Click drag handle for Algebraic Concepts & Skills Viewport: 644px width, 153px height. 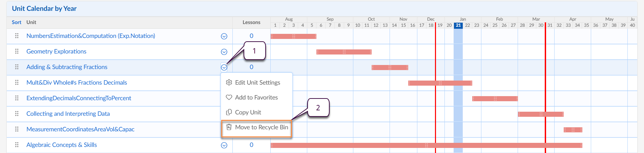tap(17, 145)
